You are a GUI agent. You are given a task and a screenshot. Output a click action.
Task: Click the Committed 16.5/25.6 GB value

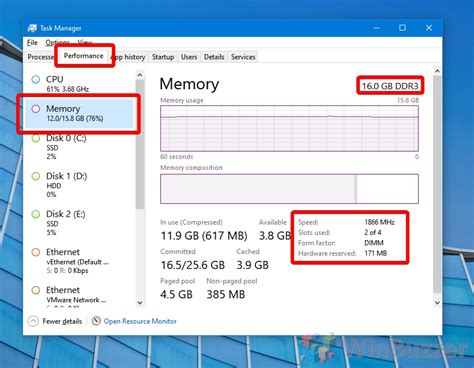193,265
